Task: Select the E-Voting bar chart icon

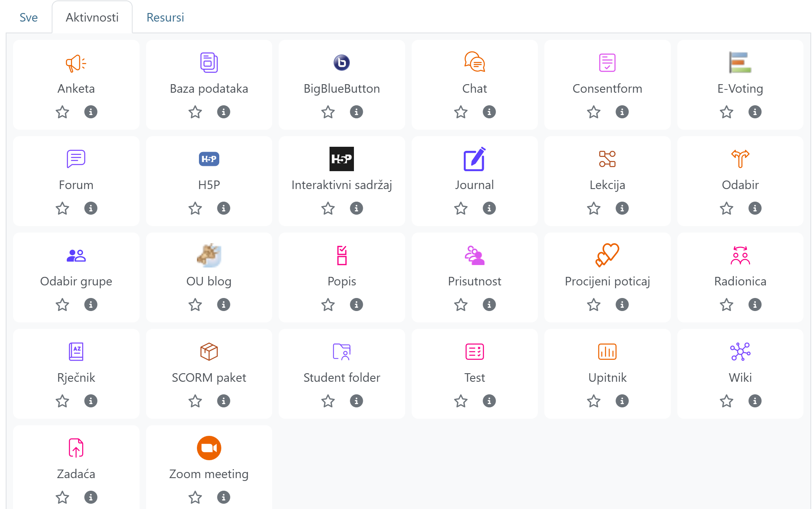Action: [740, 63]
